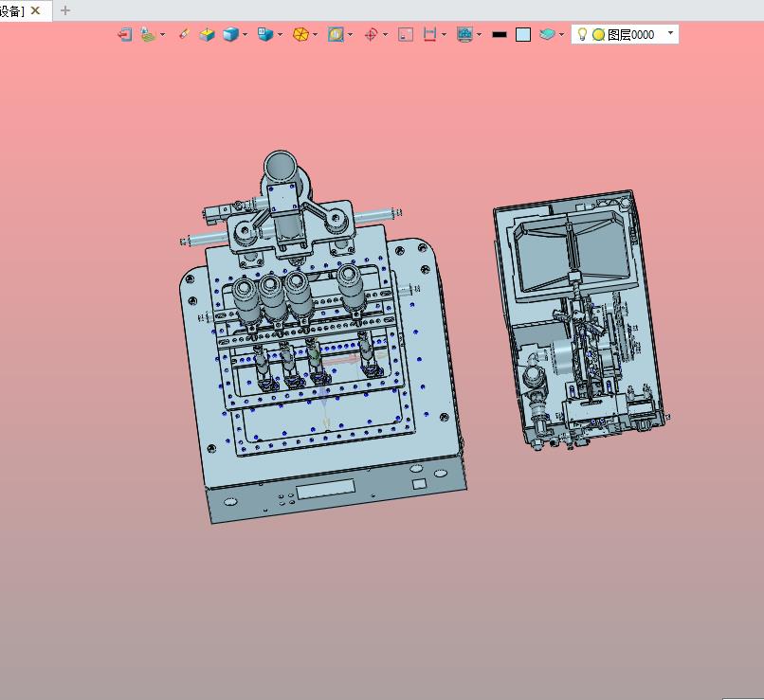Switch to the 设备 document tab

click(x=12, y=10)
